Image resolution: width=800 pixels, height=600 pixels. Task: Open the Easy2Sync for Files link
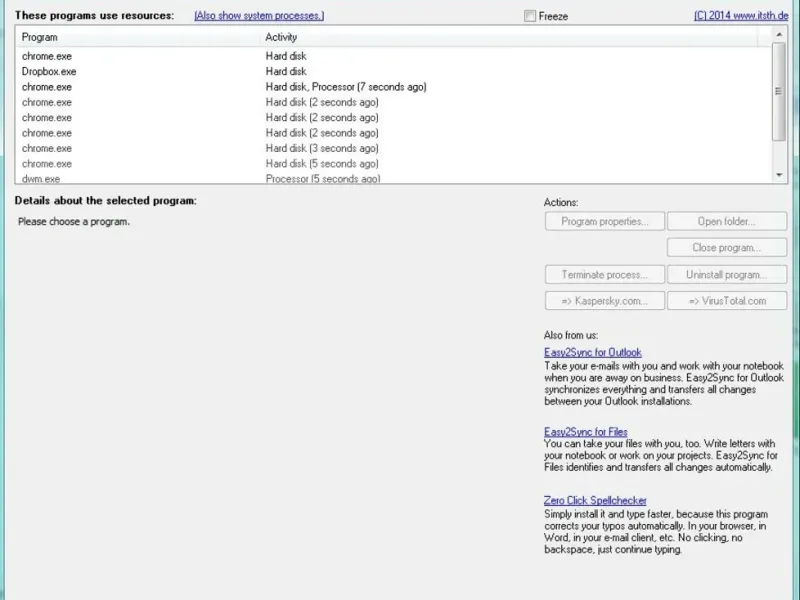click(x=585, y=432)
